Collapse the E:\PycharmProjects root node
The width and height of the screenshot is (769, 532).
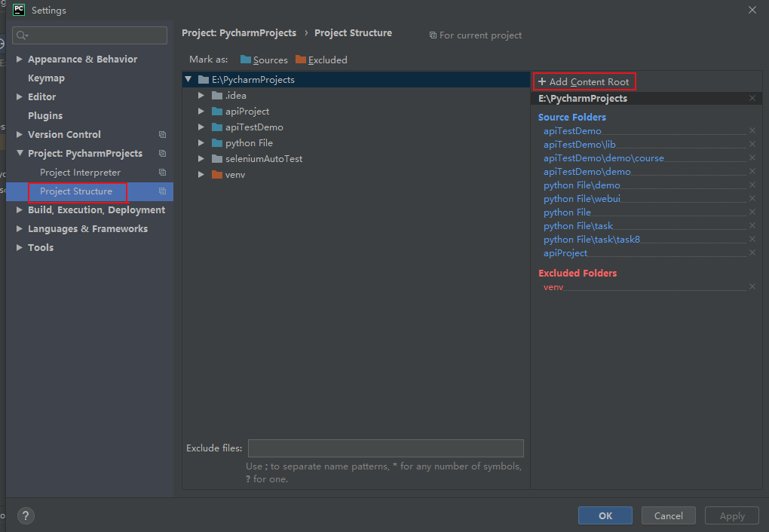[x=188, y=80]
